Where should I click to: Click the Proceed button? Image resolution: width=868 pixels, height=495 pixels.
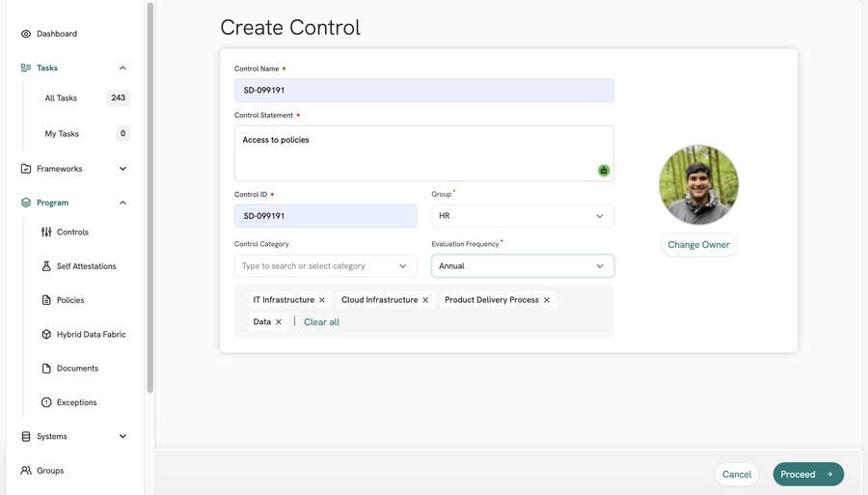tap(808, 475)
